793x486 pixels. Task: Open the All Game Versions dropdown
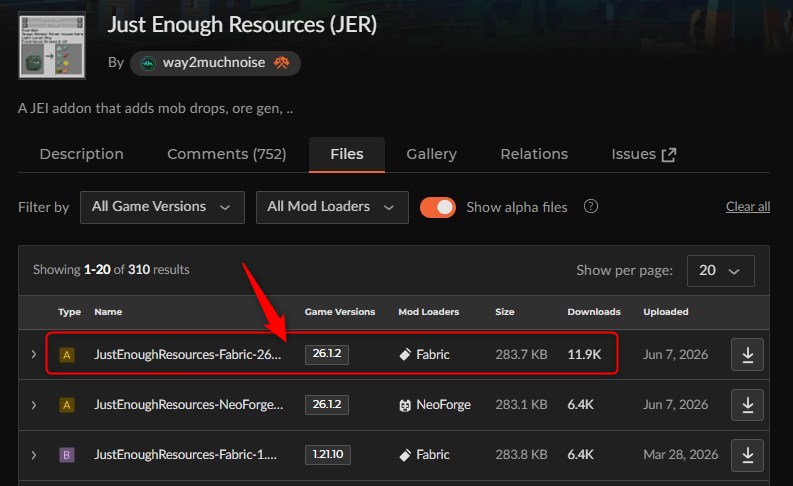point(162,207)
